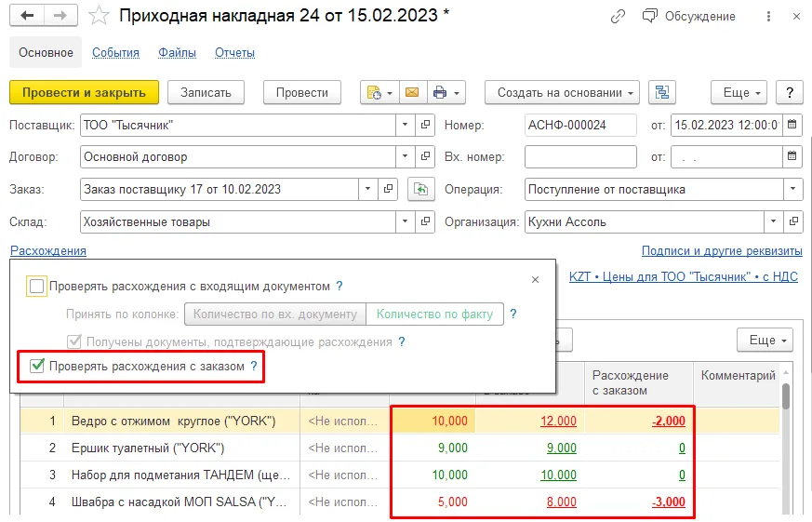Open Подписи и другие реквизиты link
Screen dimensions: 812x522
pyautogui.click(x=722, y=250)
